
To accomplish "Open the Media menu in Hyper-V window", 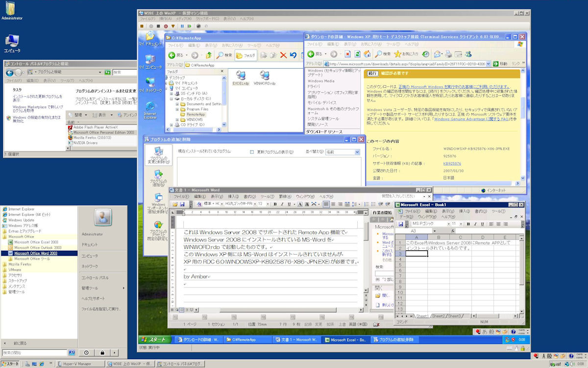I will [184, 19].
